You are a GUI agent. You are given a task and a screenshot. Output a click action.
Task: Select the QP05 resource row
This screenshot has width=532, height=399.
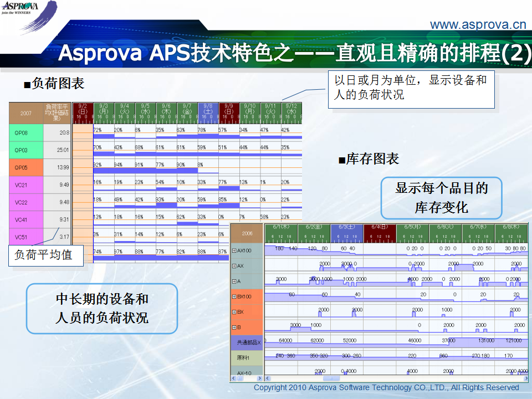click(26, 167)
